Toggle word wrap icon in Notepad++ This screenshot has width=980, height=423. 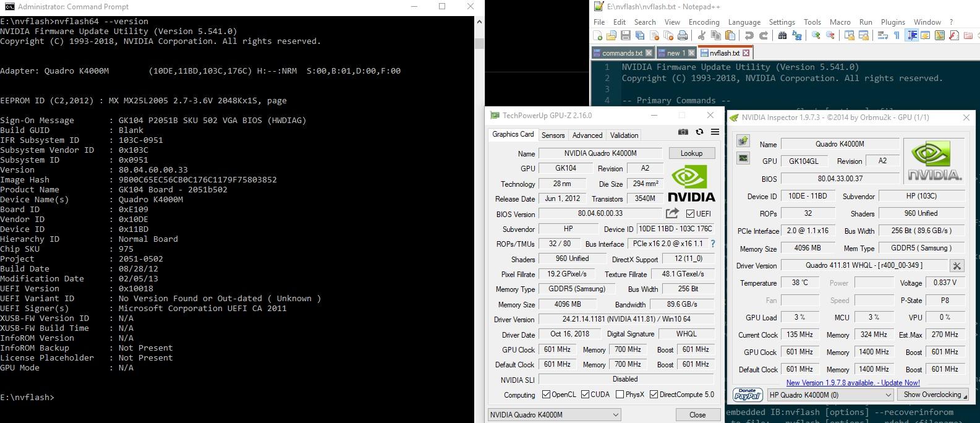pyautogui.click(x=883, y=36)
